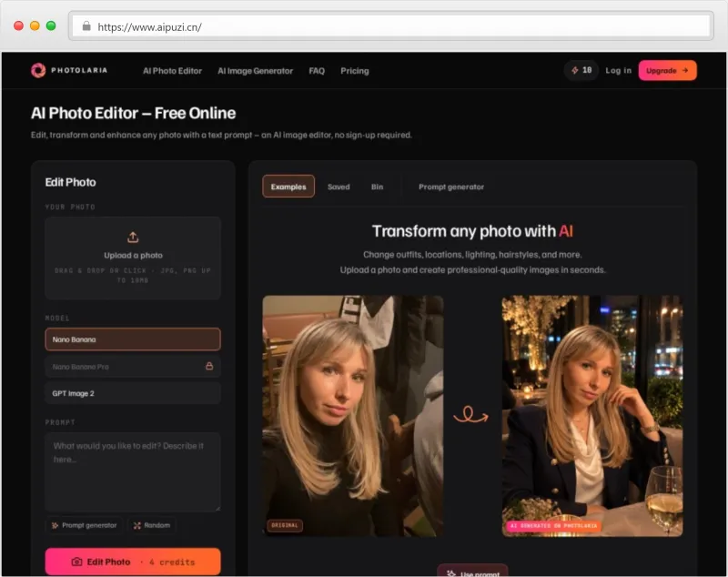
Task: Click the Upgrade button
Action: 667,71
